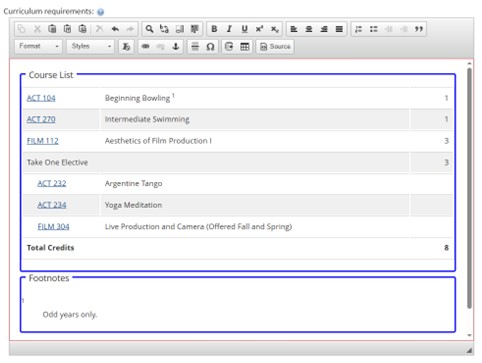
Task: Click the Redo arrow icon
Action: [130, 29]
